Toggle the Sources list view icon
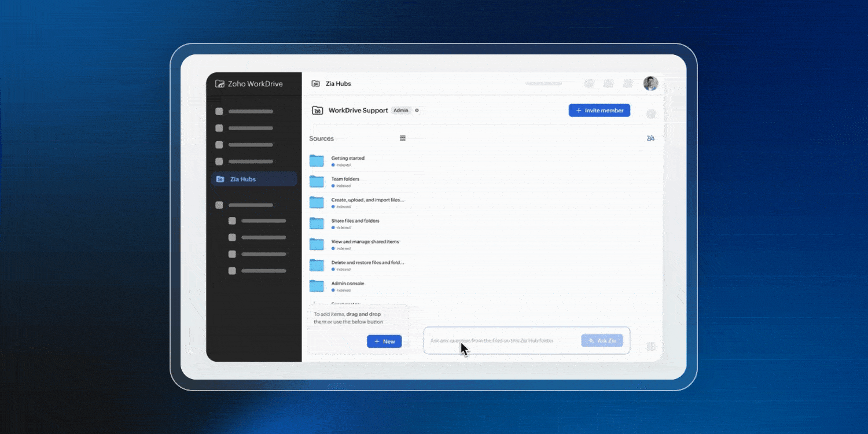The width and height of the screenshot is (868, 434). (x=403, y=138)
